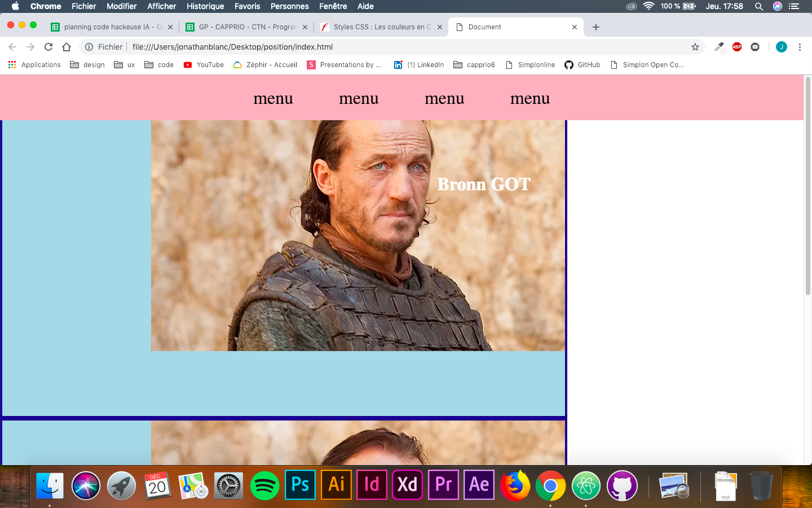812x508 pixels.
Task: Open the Fichier menu
Action: pyautogui.click(x=83, y=6)
